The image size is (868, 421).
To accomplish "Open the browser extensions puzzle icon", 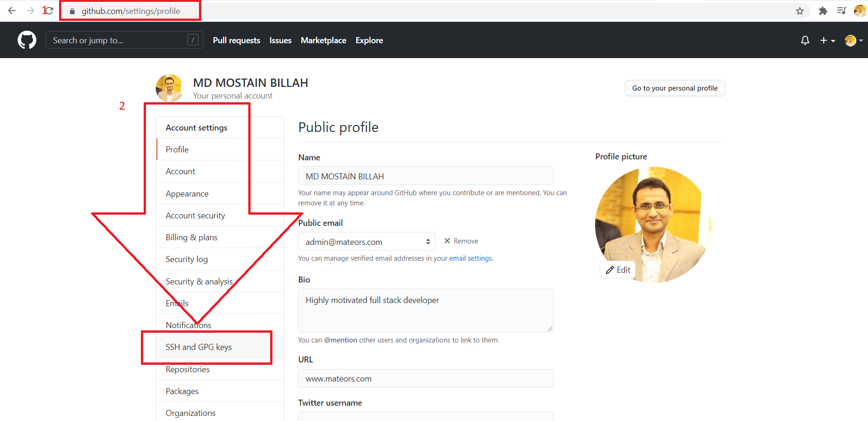I will tap(823, 11).
